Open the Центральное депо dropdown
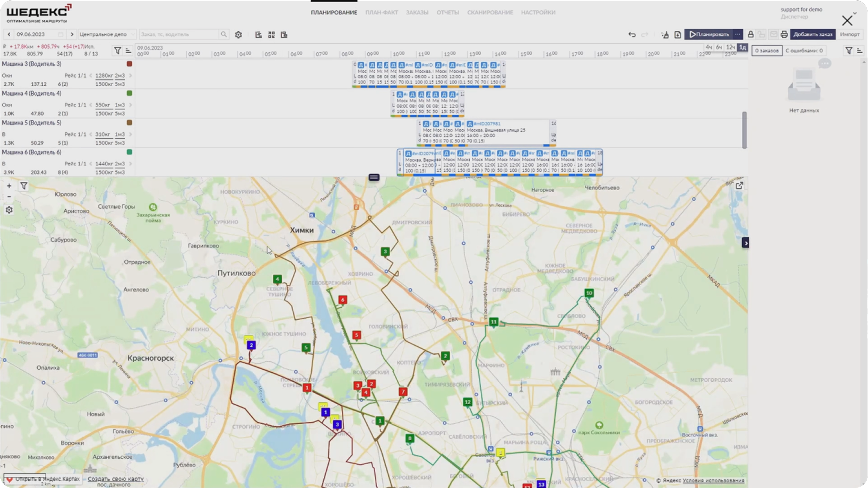 click(107, 34)
